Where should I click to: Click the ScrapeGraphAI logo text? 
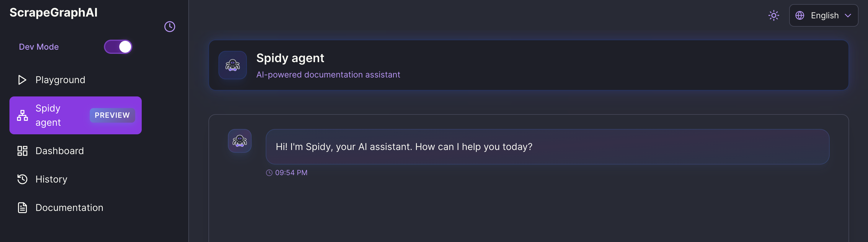pyautogui.click(x=53, y=12)
